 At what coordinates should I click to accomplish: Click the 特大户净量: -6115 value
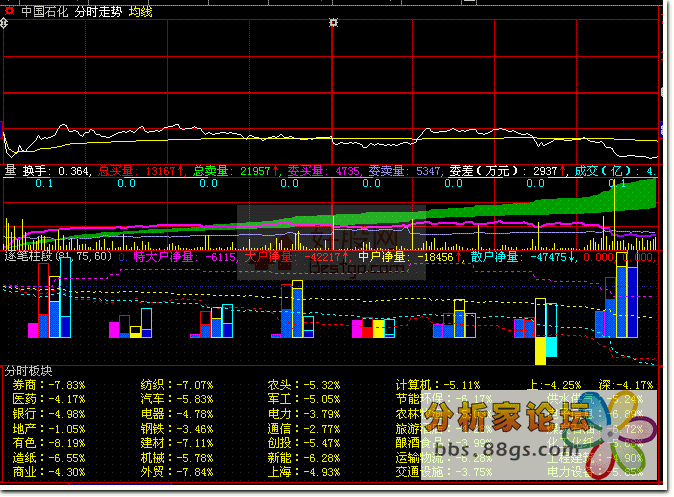coord(185,257)
